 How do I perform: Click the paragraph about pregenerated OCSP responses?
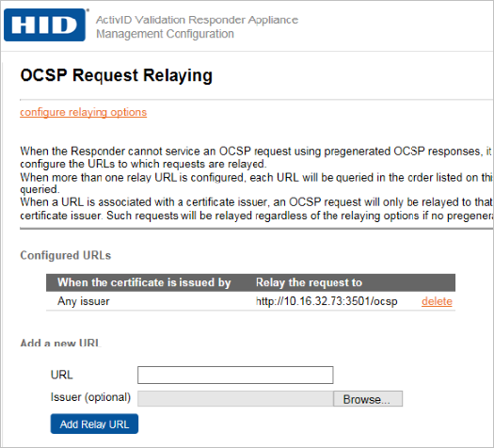point(256,157)
